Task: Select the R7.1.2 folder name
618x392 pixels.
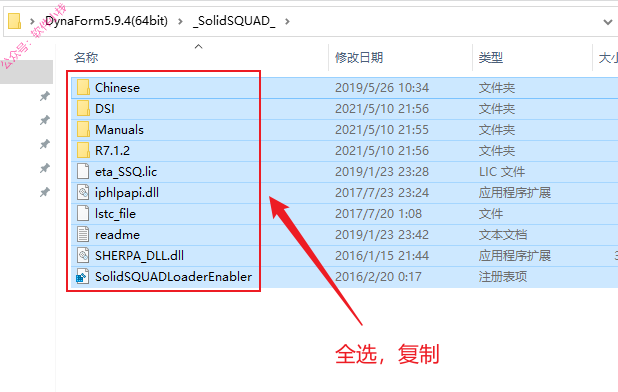Action: coord(112,150)
